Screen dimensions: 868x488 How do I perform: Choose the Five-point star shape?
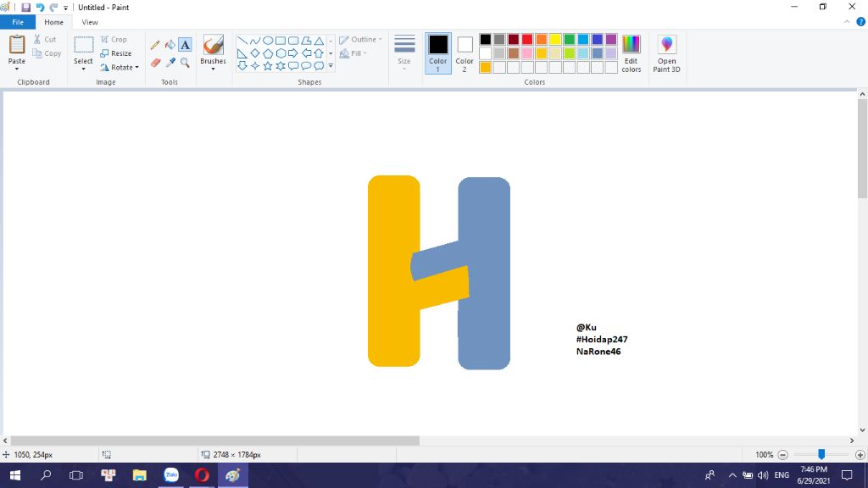[268, 66]
